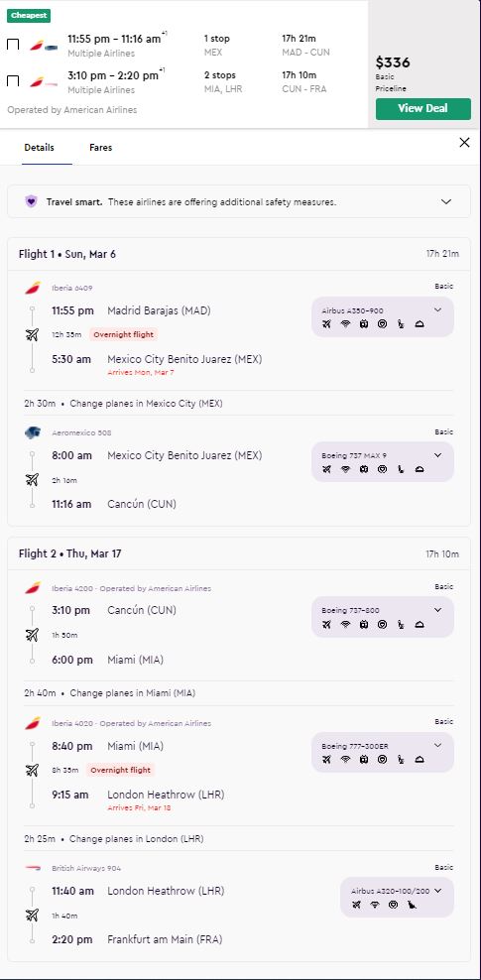Click the Aeromexico logo next to flight 508
Image resolution: width=481 pixels, height=980 pixels.
[x=33, y=432]
